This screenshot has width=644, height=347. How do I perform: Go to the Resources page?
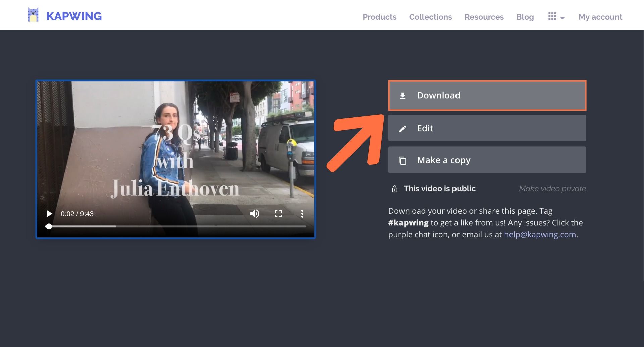(484, 17)
